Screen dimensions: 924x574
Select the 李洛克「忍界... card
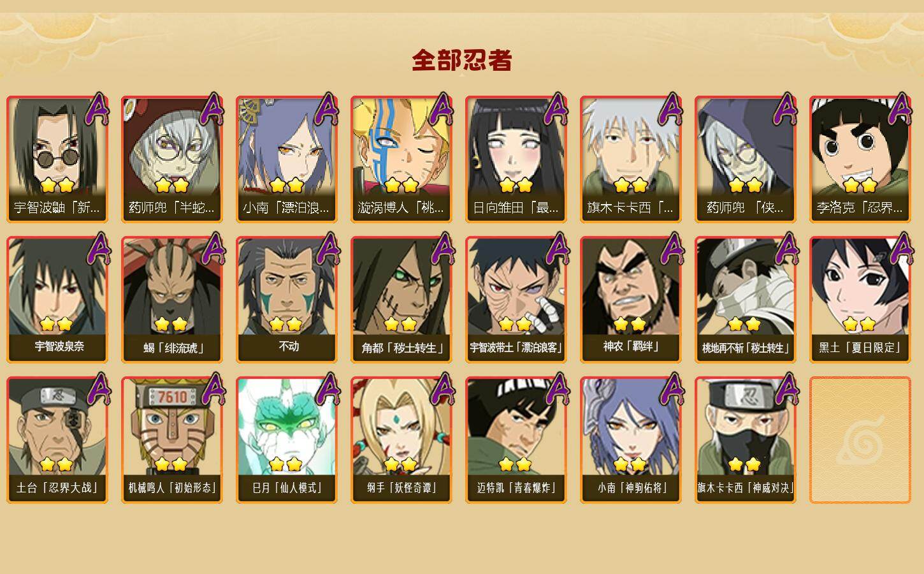[860, 159]
